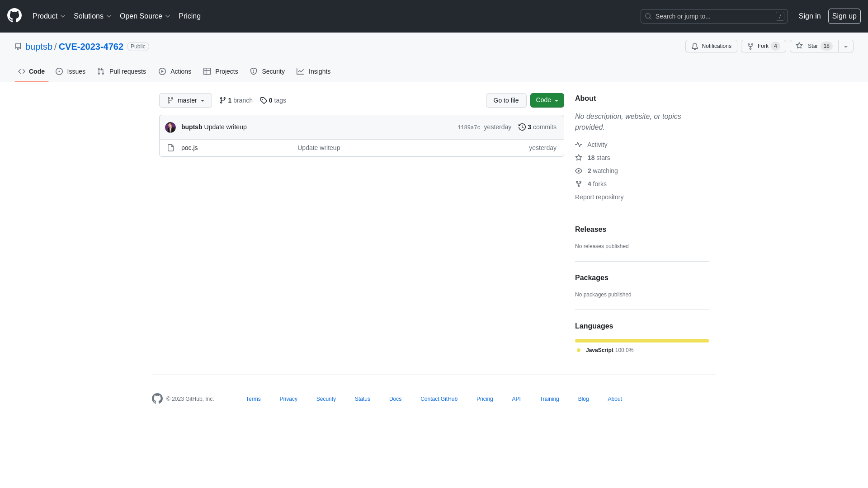
Task: Click the branch icon beside 1 branch
Action: (223, 100)
